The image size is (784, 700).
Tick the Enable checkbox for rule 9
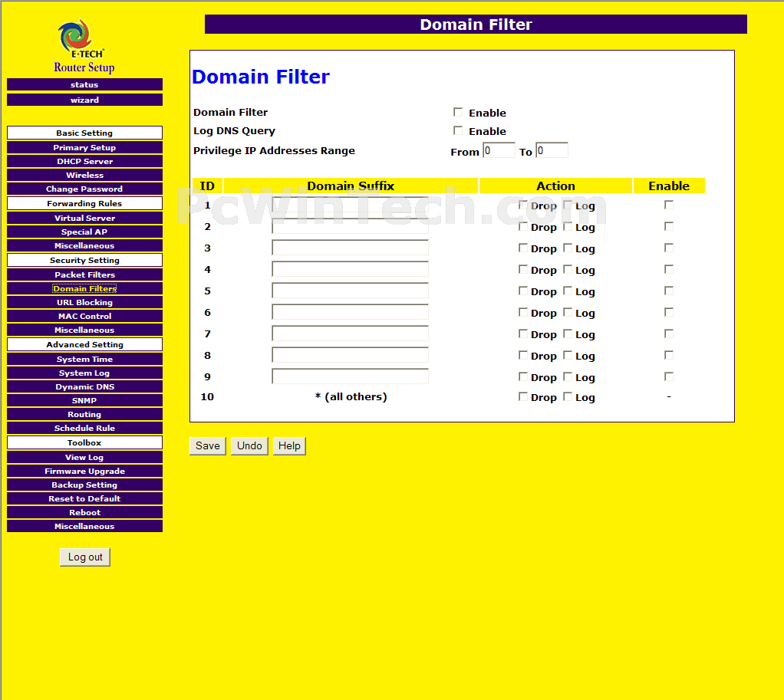pos(668,376)
